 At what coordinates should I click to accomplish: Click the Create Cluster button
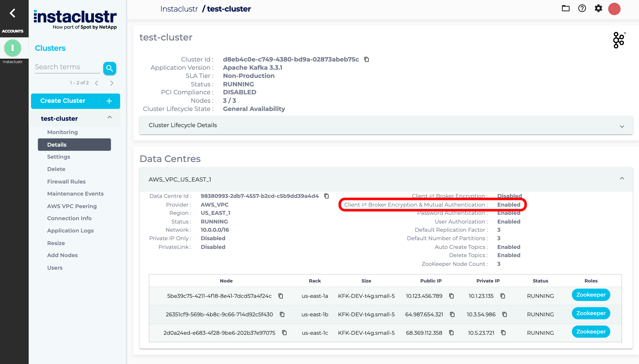coord(75,101)
